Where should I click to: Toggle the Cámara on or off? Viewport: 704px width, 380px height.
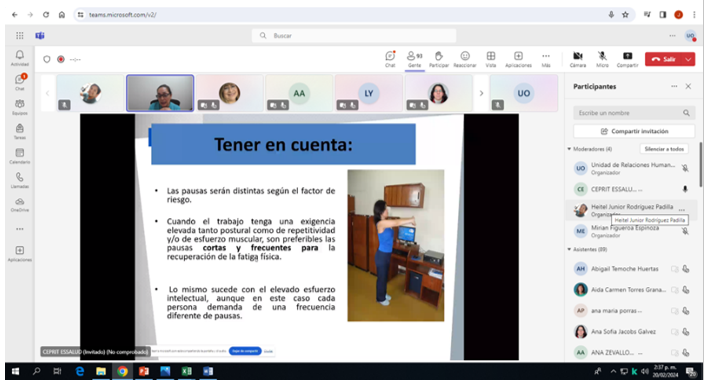pos(578,59)
